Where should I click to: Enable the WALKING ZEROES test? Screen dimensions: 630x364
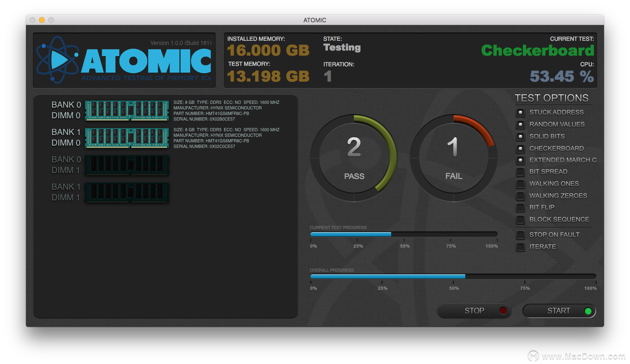pyautogui.click(x=521, y=196)
